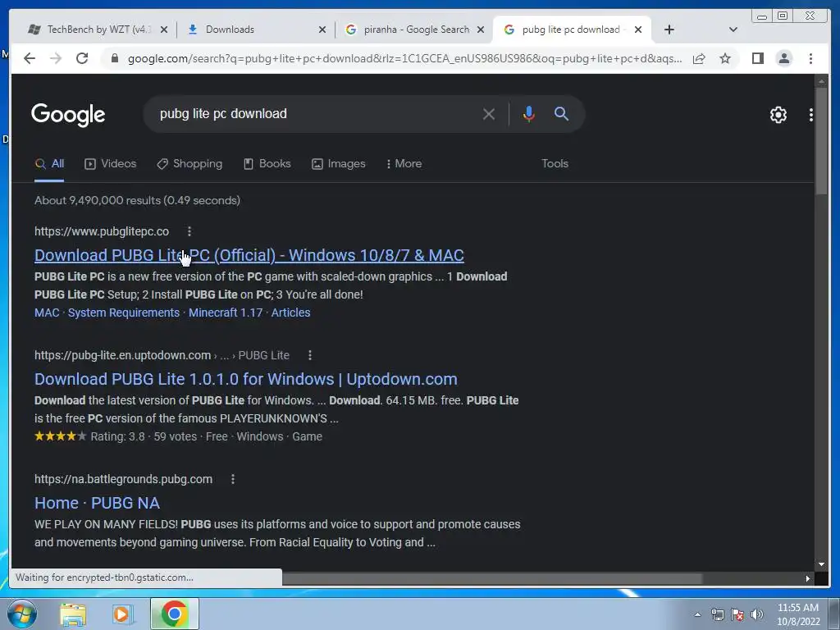Open Windows Media Player from taskbar
The height and width of the screenshot is (630, 840).
point(122,614)
